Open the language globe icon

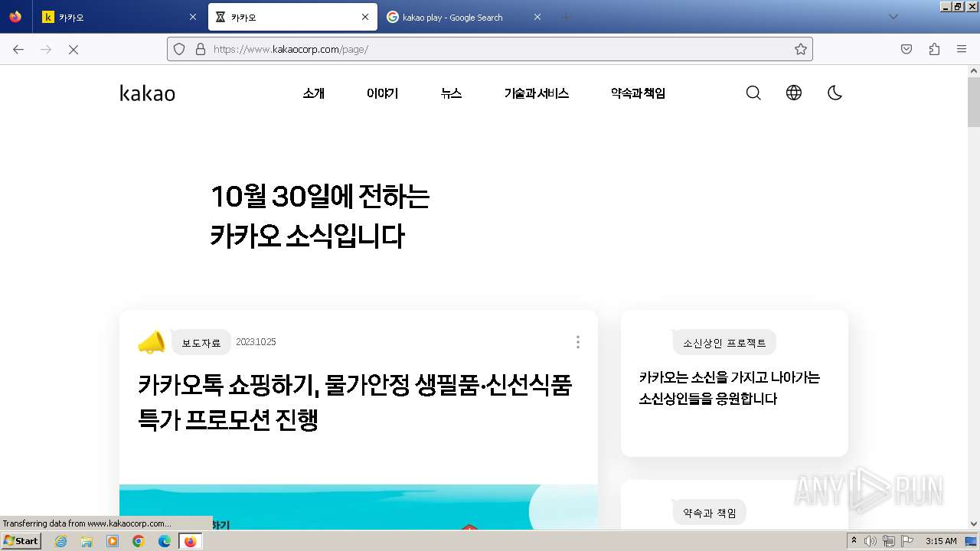click(794, 93)
